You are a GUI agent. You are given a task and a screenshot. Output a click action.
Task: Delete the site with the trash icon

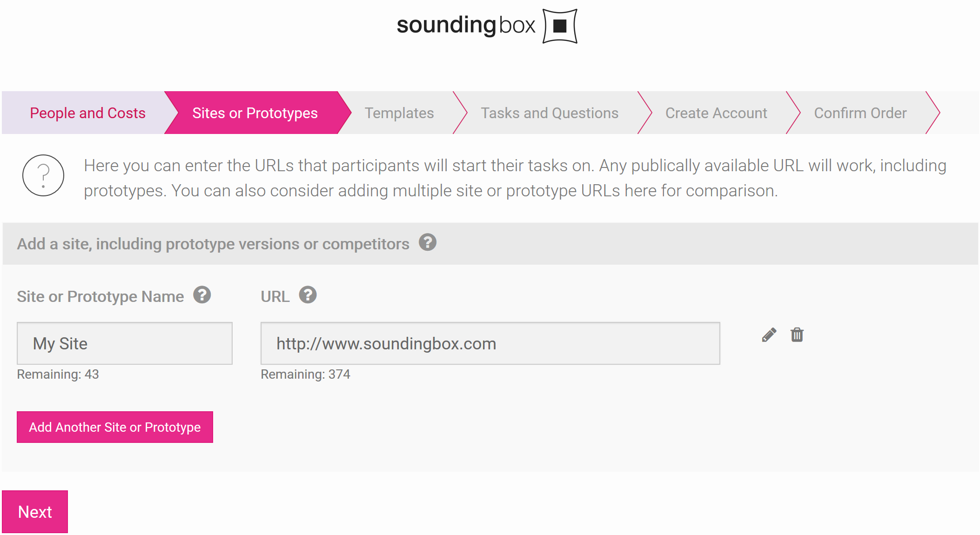point(797,334)
